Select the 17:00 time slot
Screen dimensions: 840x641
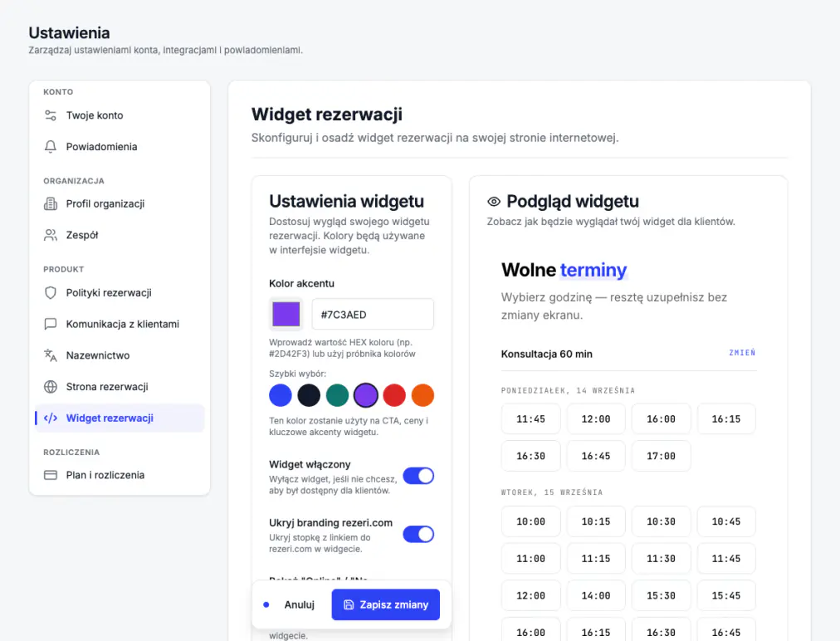pyautogui.click(x=661, y=456)
